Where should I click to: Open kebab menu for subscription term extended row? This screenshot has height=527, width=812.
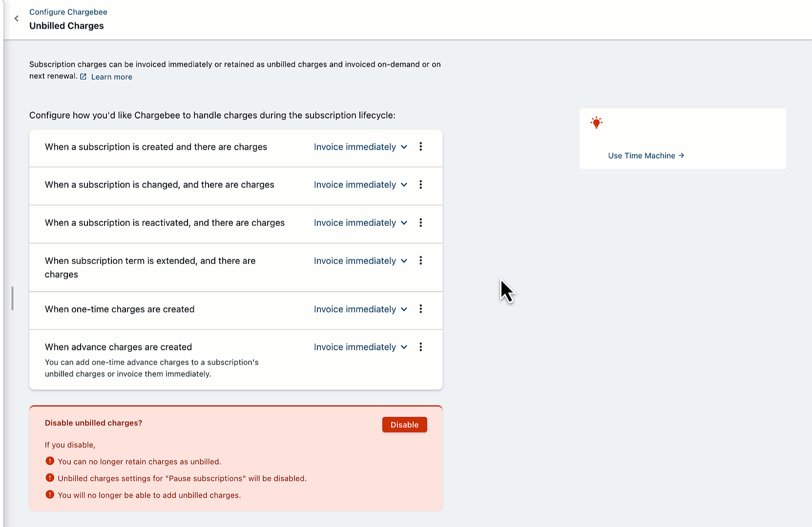click(420, 261)
